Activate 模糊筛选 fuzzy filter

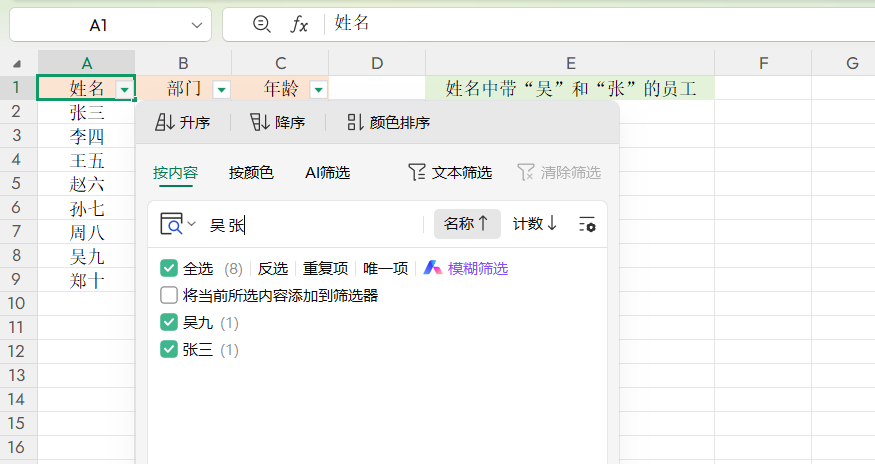[x=466, y=268]
